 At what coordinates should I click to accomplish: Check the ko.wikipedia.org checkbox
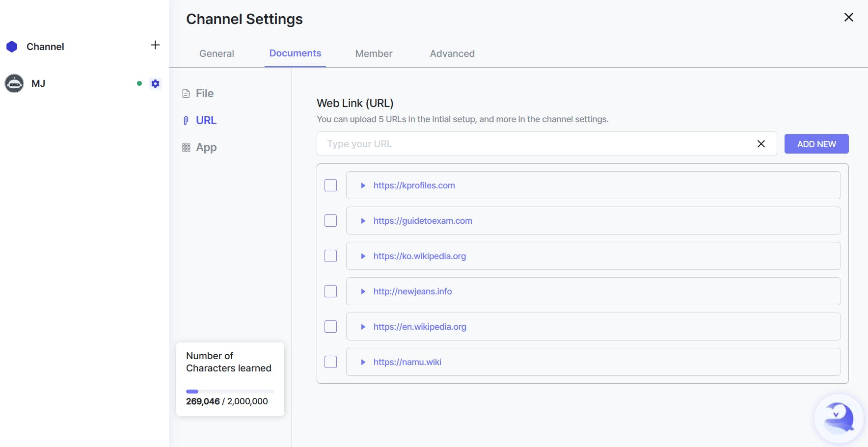pos(330,256)
